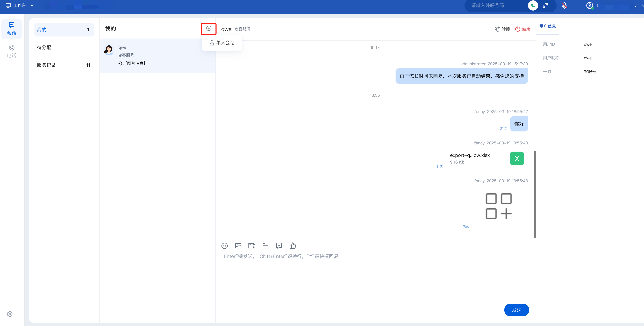This screenshot has height=326, width=644.
Task: Toggle the muted microphone icon
Action: point(564,5)
